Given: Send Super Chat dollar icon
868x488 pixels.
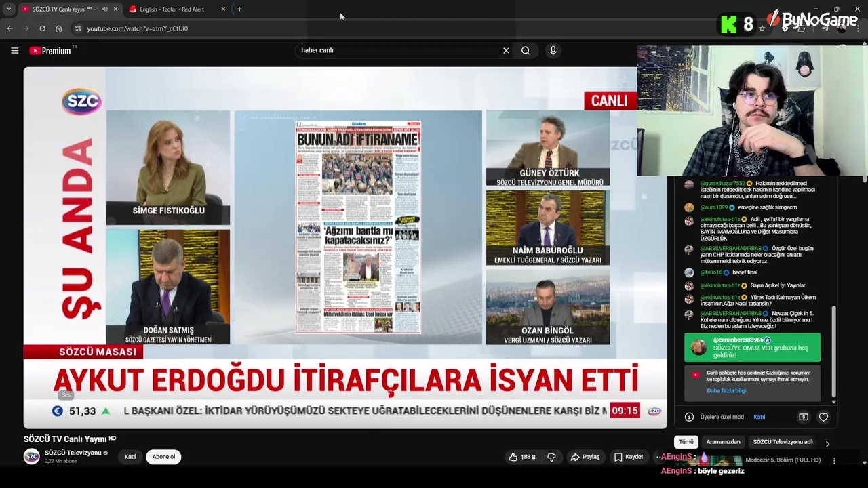Looking at the screenshot, I should (x=804, y=417).
